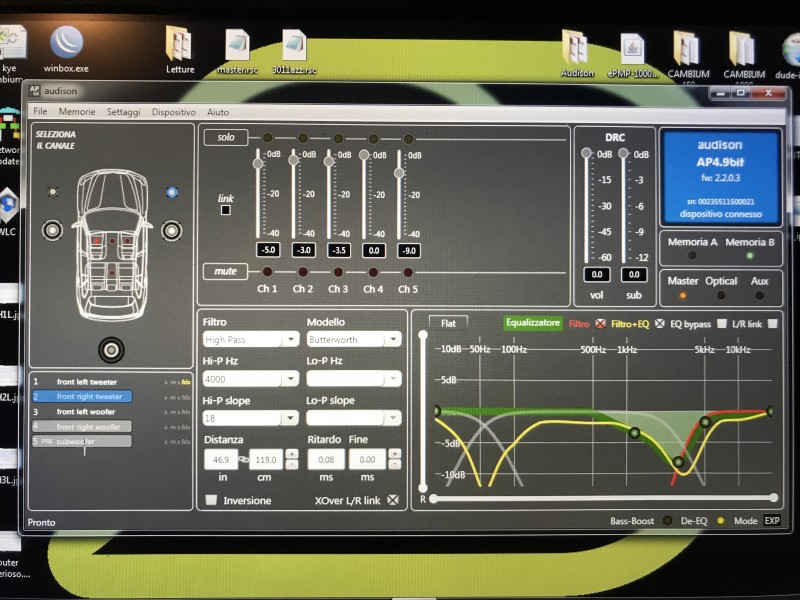Select the Aux input source
This screenshot has width=800, height=600.
click(759, 295)
